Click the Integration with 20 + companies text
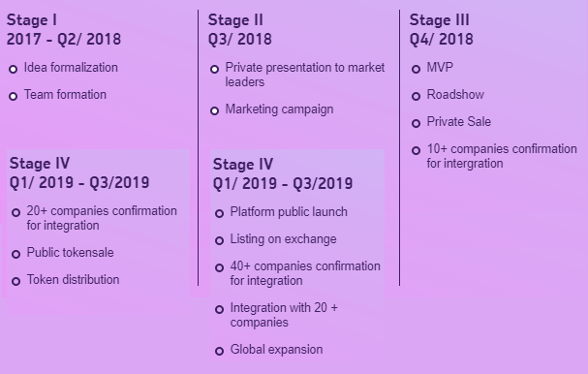Screen dimensions: 588x374 tap(284, 315)
